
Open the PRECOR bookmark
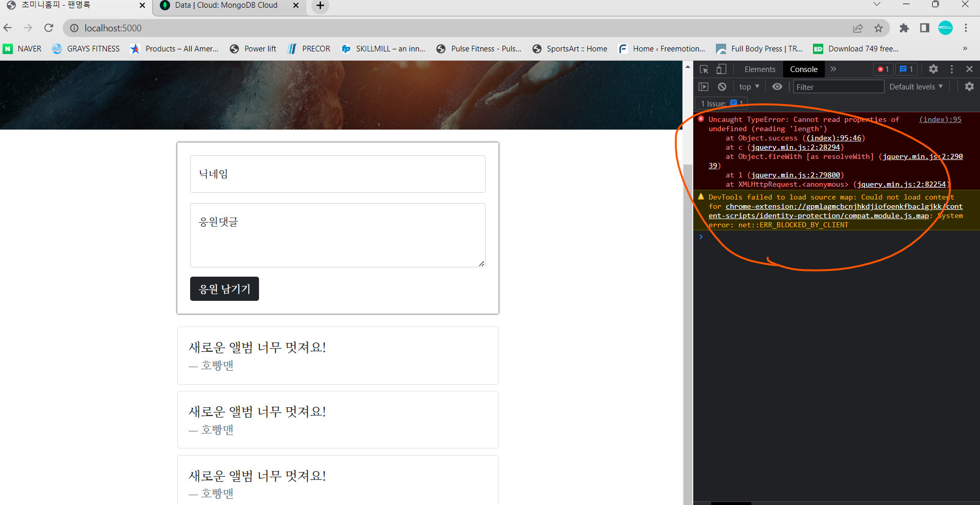point(309,49)
